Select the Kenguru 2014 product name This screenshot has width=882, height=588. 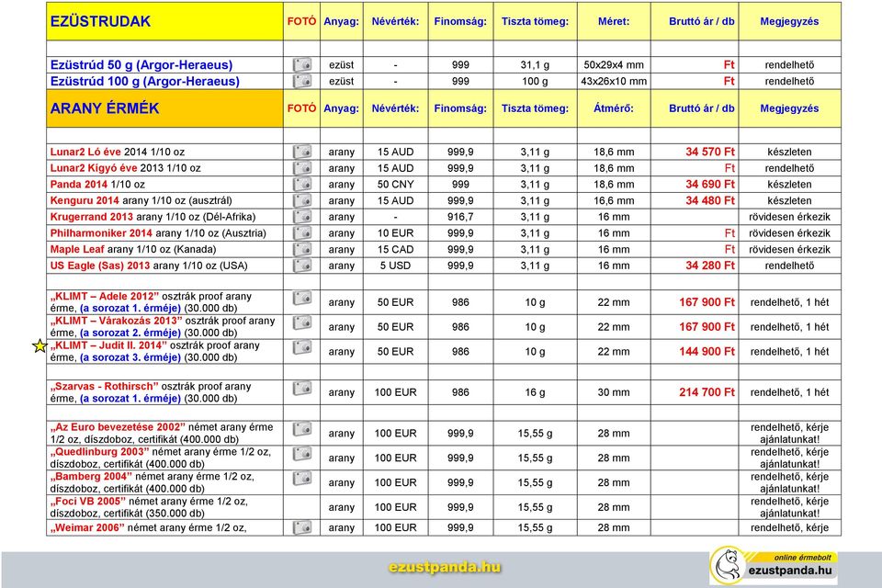pos(85,200)
